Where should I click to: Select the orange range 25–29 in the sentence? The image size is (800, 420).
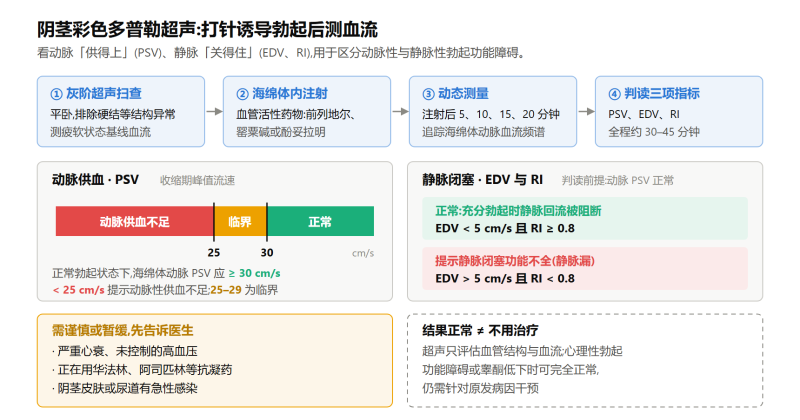226,290
